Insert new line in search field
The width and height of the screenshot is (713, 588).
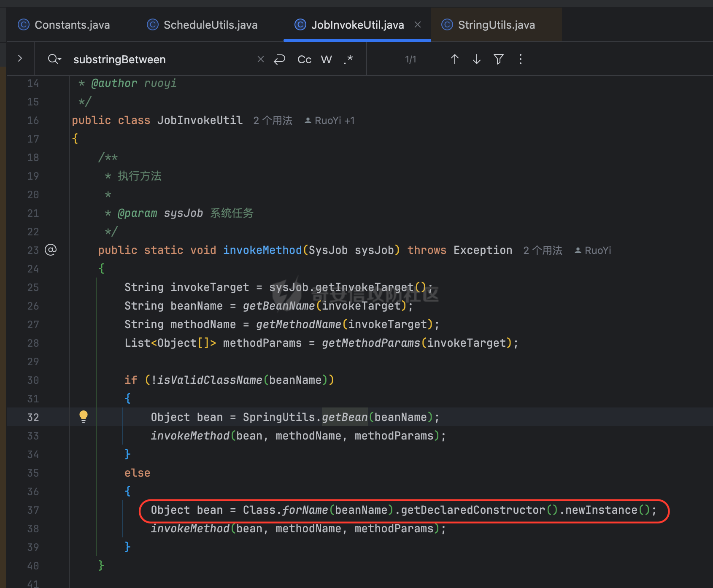(x=279, y=59)
